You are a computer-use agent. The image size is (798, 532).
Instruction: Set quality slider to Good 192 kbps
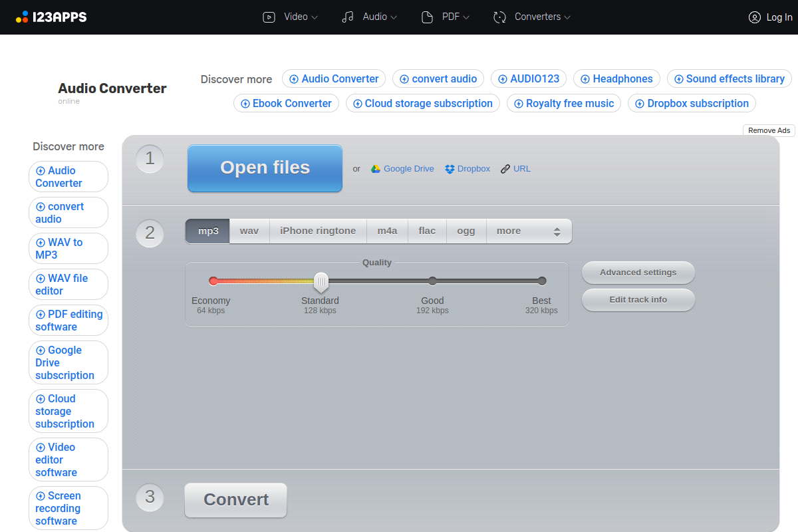432,281
